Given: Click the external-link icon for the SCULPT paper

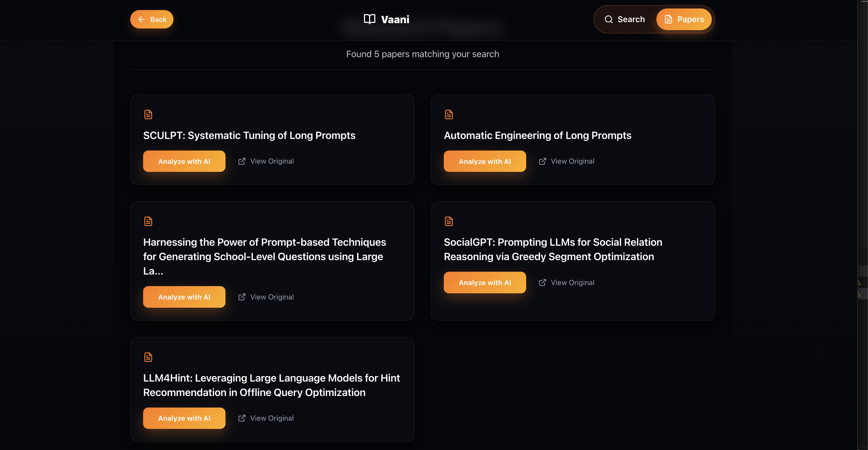Looking at the screenshot, I should tap(242, 161).
